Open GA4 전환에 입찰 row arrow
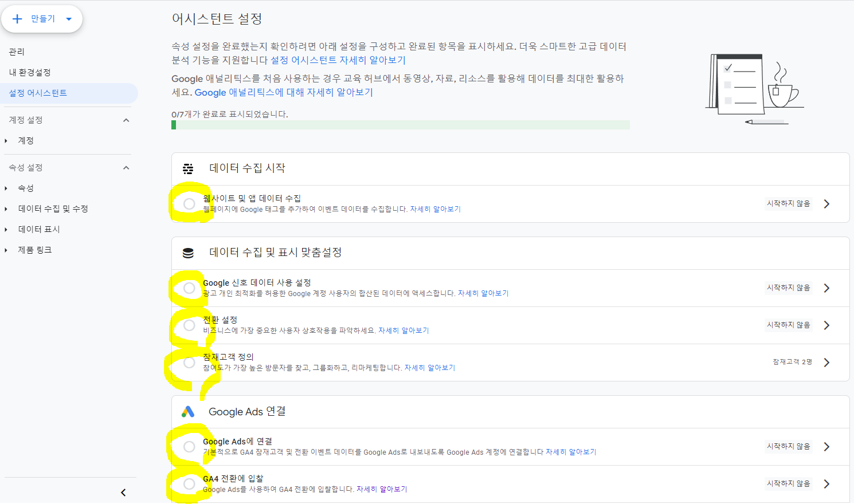The width and height of the screenshot is (854, 504). click(826, 484)
